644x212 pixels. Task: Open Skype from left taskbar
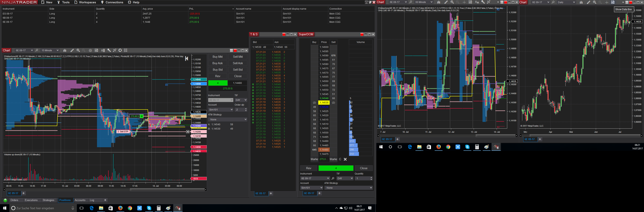(149, 208)
